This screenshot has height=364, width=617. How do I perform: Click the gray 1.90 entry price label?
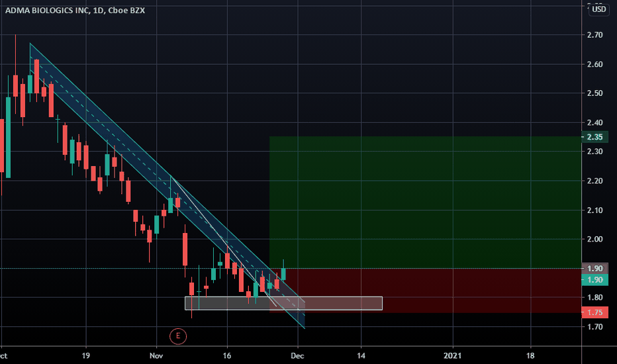pyautogui.click(x=594, y=269)
